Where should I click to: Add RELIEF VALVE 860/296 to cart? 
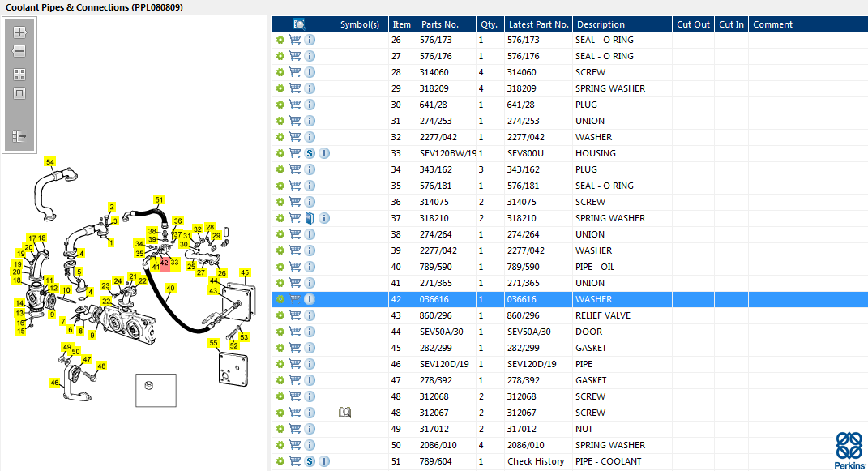(x=295, y=315)
